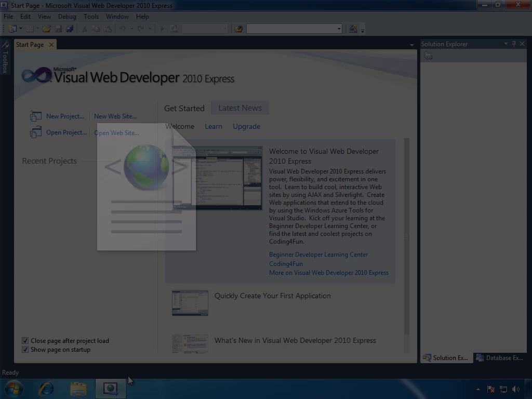Click the Action Center flag tray icon
Screen dimensions: 532x399
pyautogui.click(x=490, y=389)
